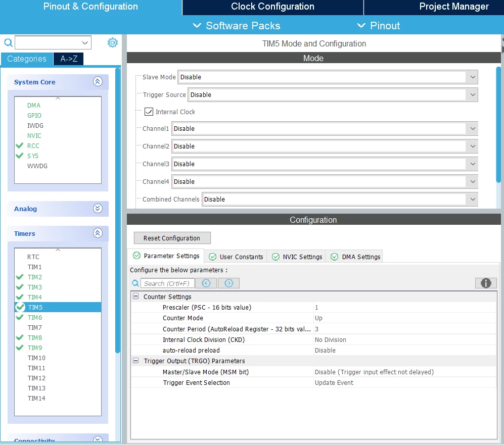The width and height of the screenshot is (504, 445).
Task: Toggle the Internal Clock checkbox
Action: (x=149, y=112)
